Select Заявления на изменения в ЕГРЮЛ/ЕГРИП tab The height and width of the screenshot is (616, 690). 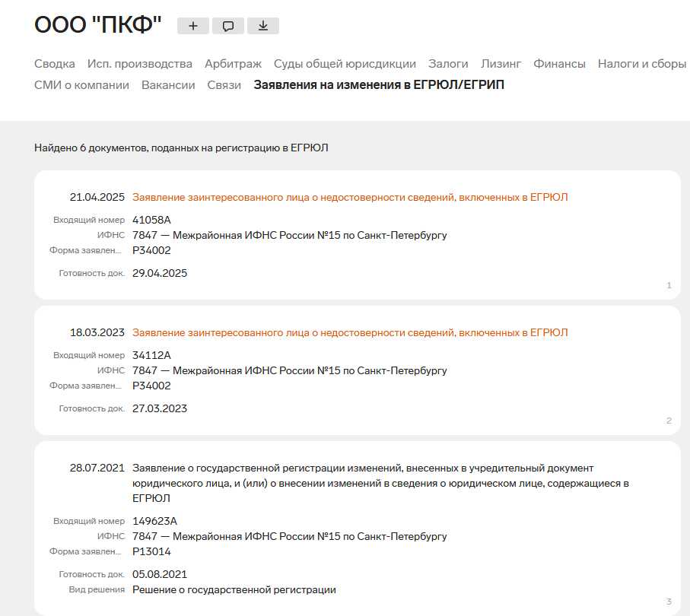379,85
